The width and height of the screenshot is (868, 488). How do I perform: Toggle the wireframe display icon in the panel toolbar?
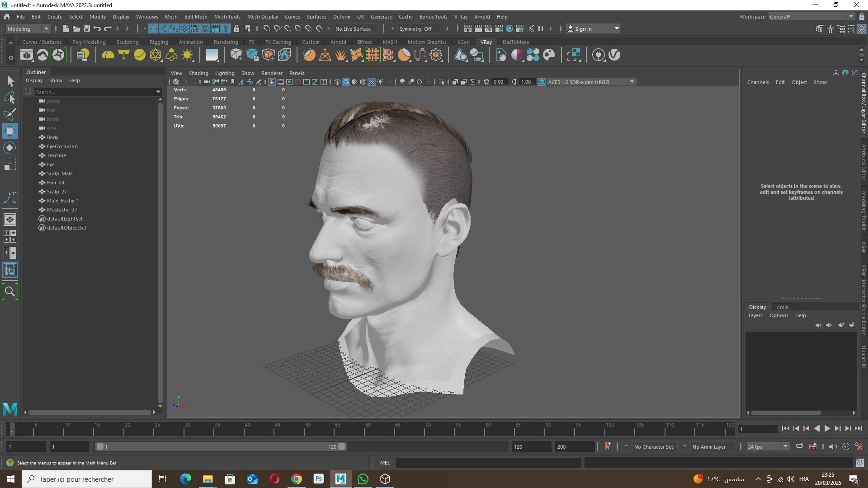[337, 82]
